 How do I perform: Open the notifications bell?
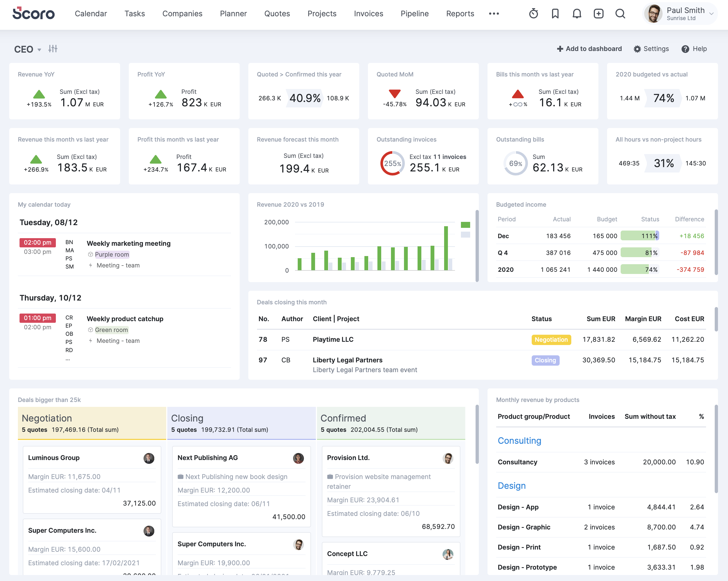(x=577, y=14)
